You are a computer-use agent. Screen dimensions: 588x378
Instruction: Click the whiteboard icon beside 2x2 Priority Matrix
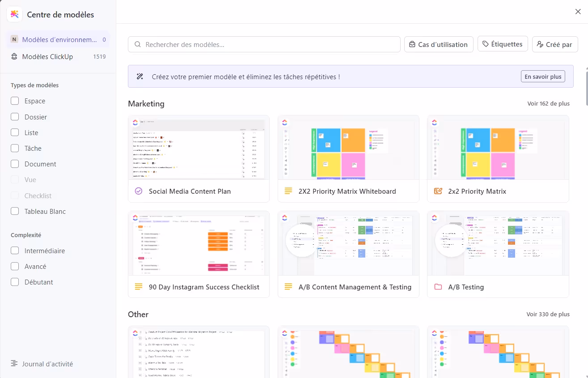[438, 191]
